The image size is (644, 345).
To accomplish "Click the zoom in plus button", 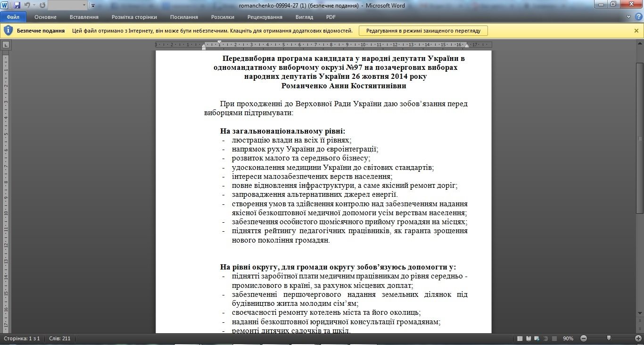I will (638, 338).
